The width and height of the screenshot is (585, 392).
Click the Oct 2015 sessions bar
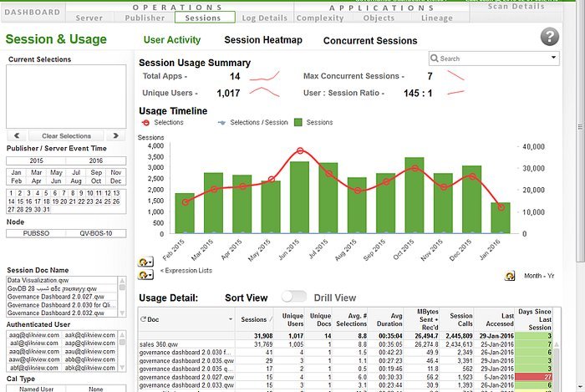pos(415,196)
